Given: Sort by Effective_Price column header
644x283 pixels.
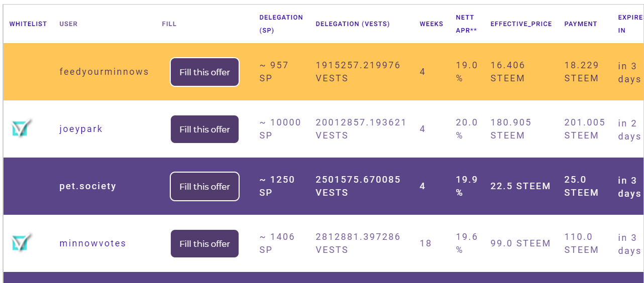Looking at the screenshot, I should 521,24.
